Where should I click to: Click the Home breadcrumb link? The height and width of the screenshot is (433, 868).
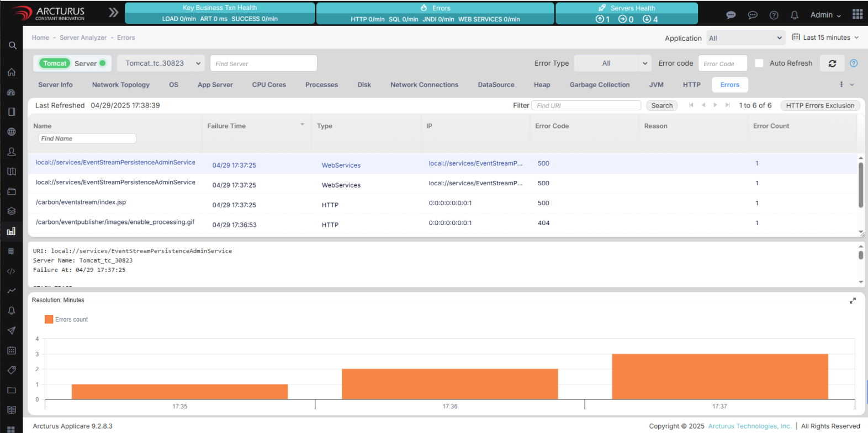click(x=40, y=38)
